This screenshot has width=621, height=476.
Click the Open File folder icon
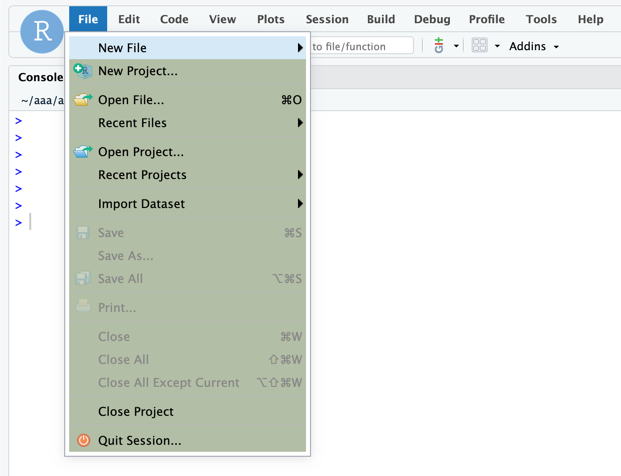click(83, 100)
